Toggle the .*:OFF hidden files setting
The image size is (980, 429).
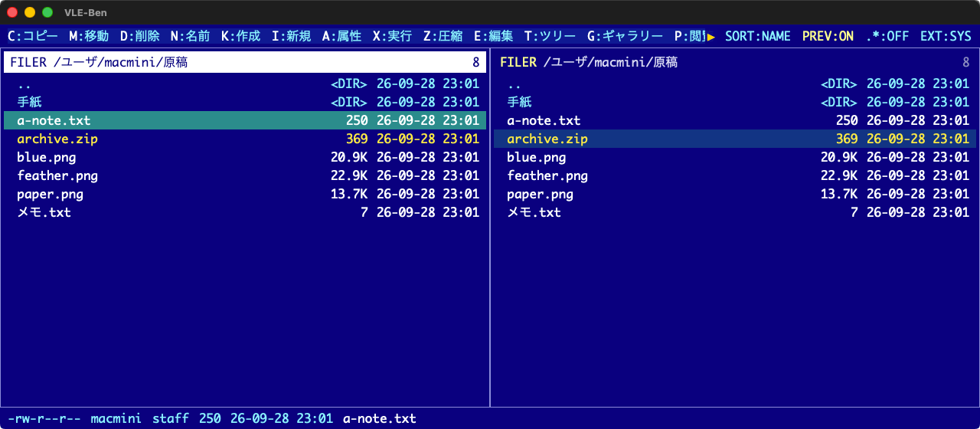pos(887,36)
